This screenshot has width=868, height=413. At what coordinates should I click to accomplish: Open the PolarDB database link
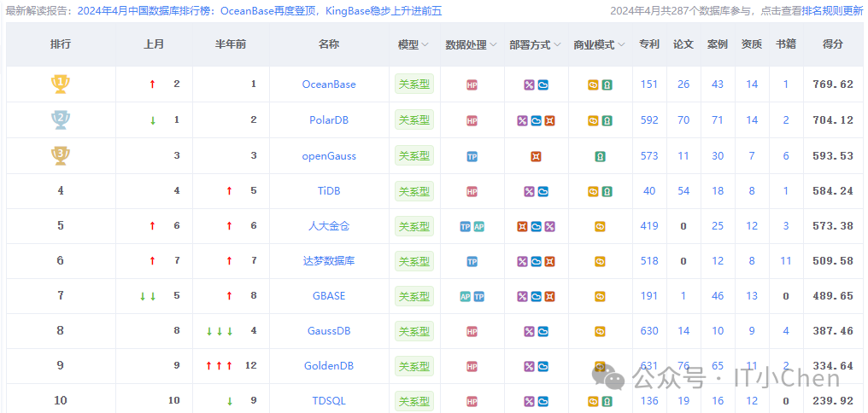[x=329, y=120]
